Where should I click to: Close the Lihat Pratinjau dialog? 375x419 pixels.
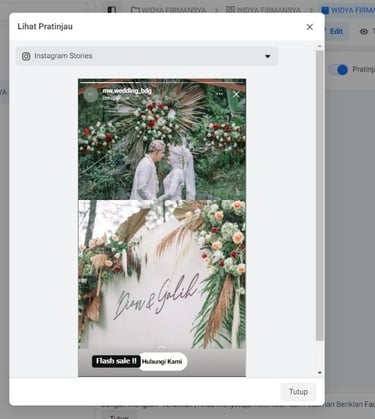[x=309, y=27]
